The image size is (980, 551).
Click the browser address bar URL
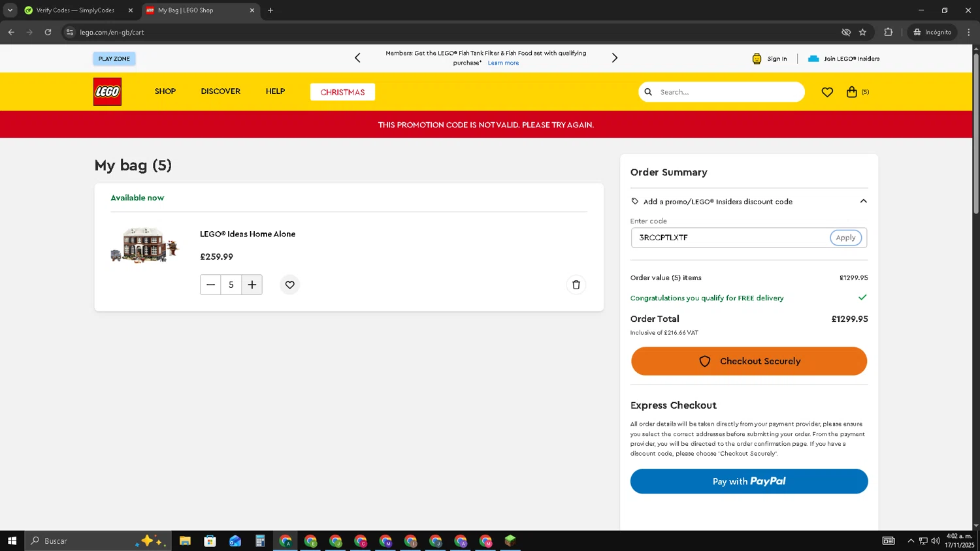pyautogui.click(x=112, y=32)
